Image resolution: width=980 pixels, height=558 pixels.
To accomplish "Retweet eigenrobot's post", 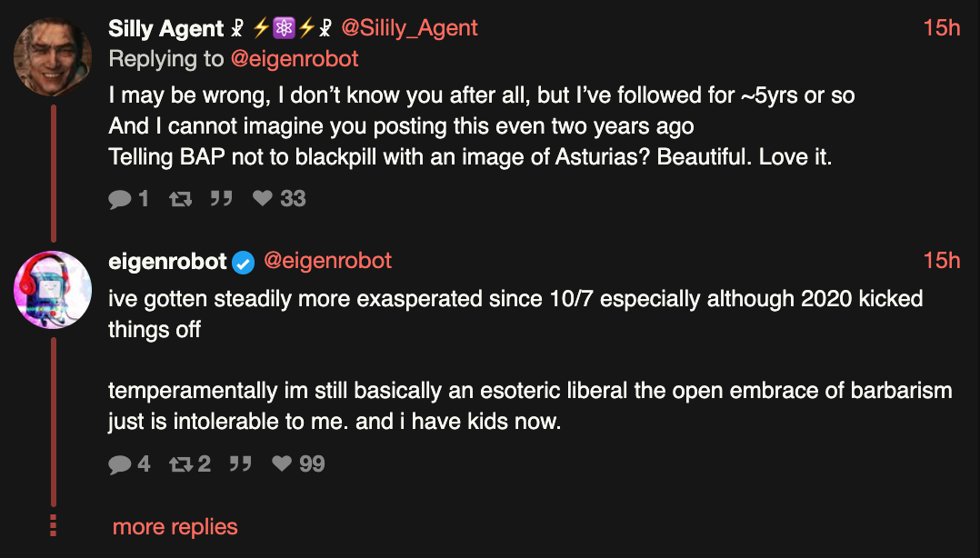I will coord(180,464).
